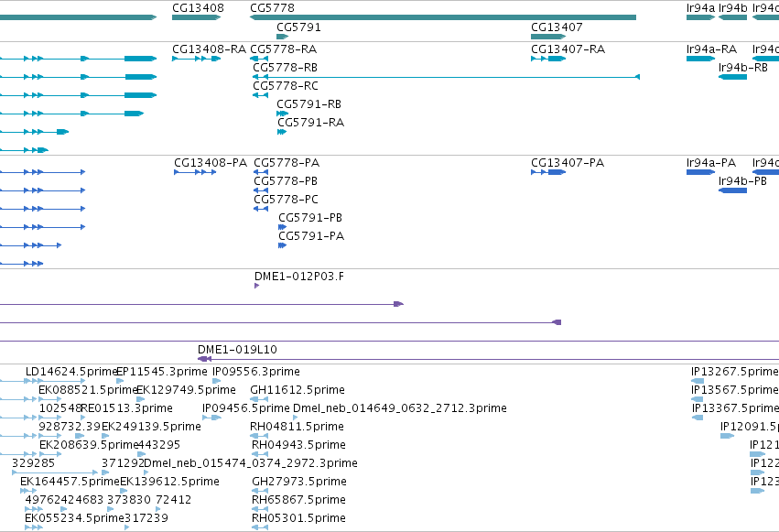
Task: Click the 317239 EST label
Action: [x=146, y=518]
